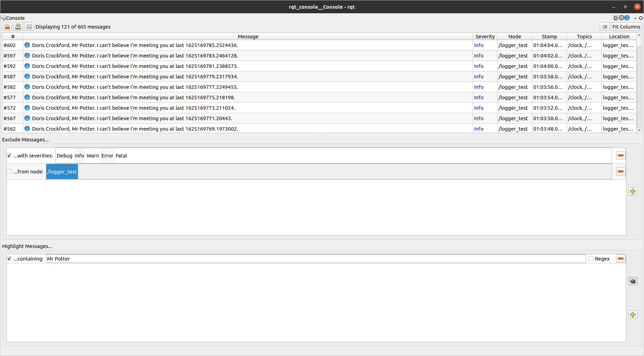Pause the console message stream
644x356 pixels.
tap(29, 27)
